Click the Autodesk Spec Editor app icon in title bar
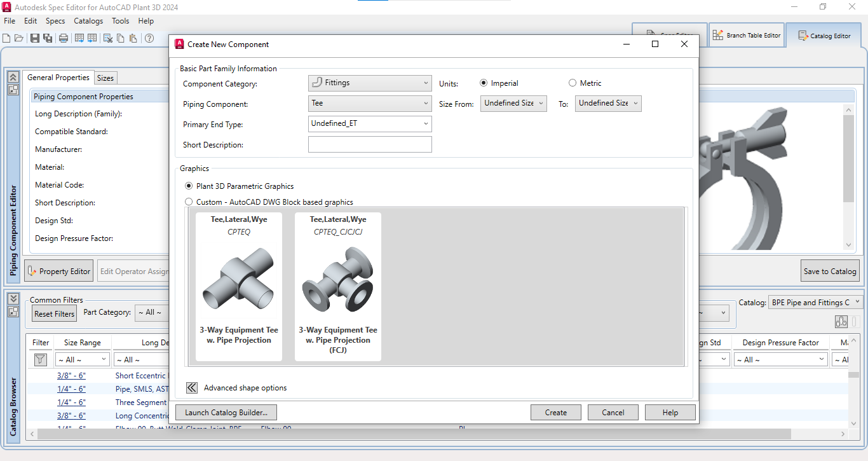Viewport: 868px width, 461px height. click(x=7, y=7)
